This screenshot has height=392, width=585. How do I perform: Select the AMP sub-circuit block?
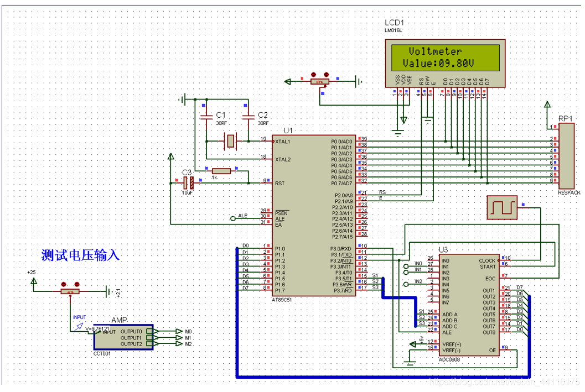(x=123, y=337)
